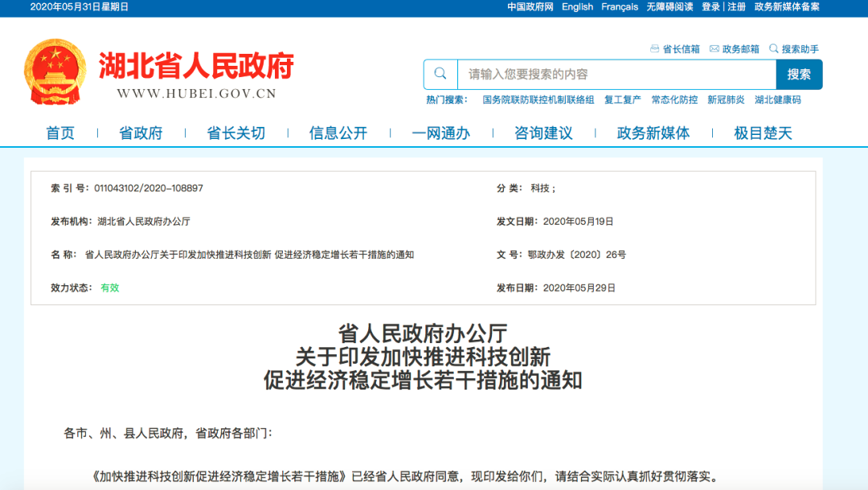868x490 pixels.
Task: Click the magnifier icon in search box
Action: point(440,74)
